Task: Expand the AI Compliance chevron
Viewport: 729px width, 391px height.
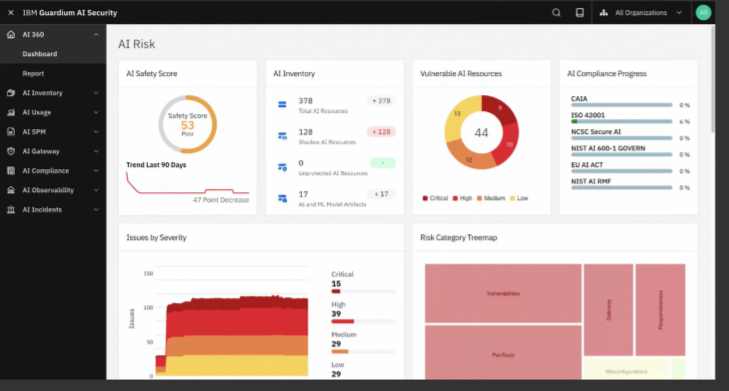Action: click(x=96, y=171)
